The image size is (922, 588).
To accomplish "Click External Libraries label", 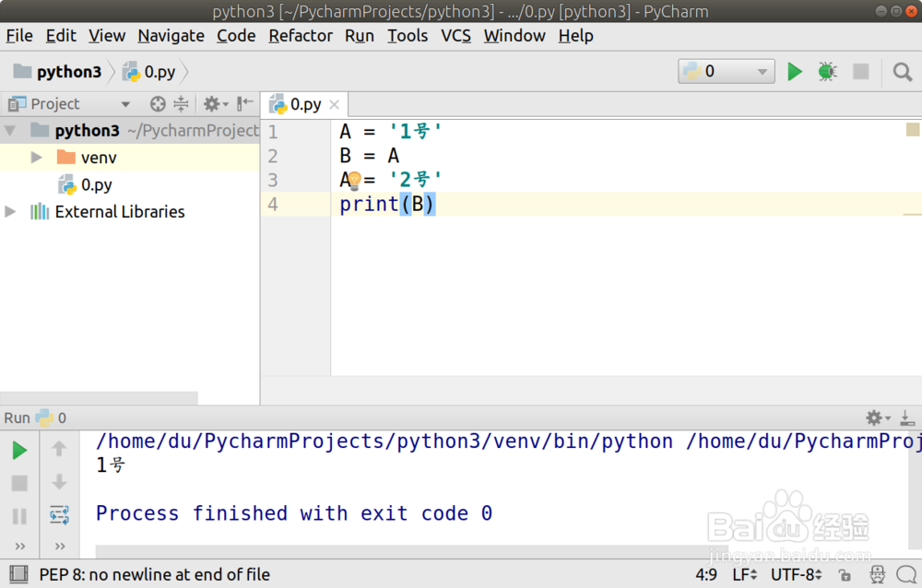I will pos(120,212).
